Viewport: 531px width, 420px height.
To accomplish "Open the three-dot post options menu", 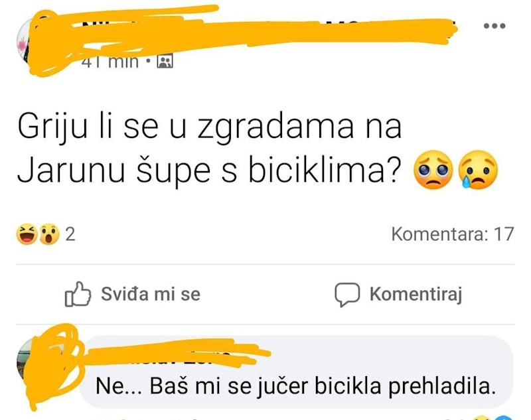I will point(494,26).
